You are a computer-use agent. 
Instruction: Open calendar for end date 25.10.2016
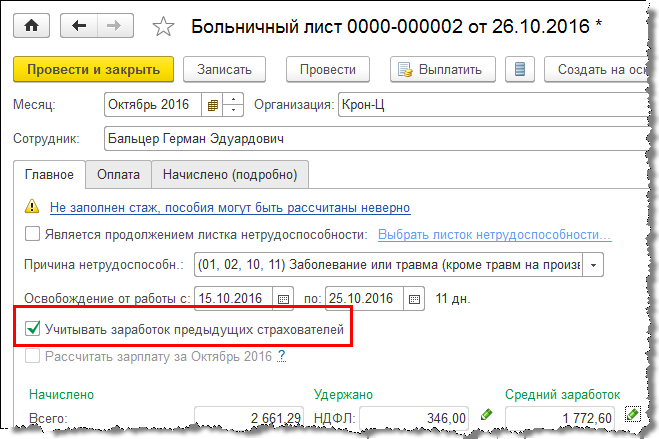[x=414, y=299]
